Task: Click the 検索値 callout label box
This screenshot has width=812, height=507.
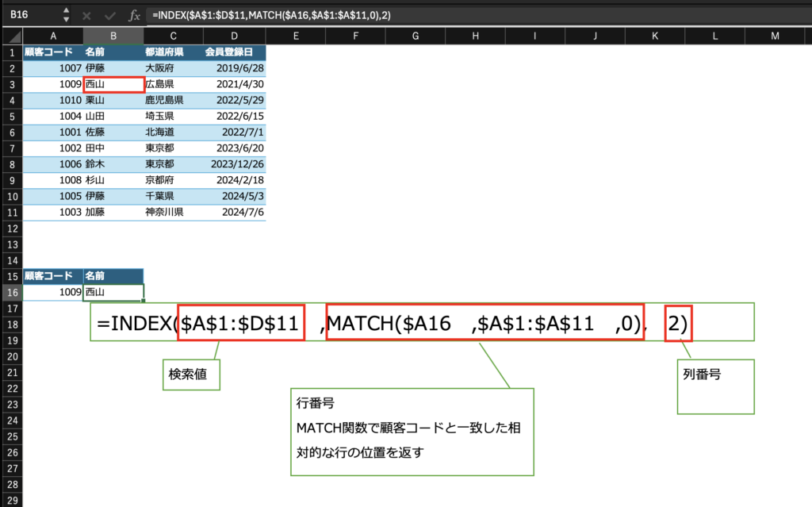Action: tap(190, 374)
